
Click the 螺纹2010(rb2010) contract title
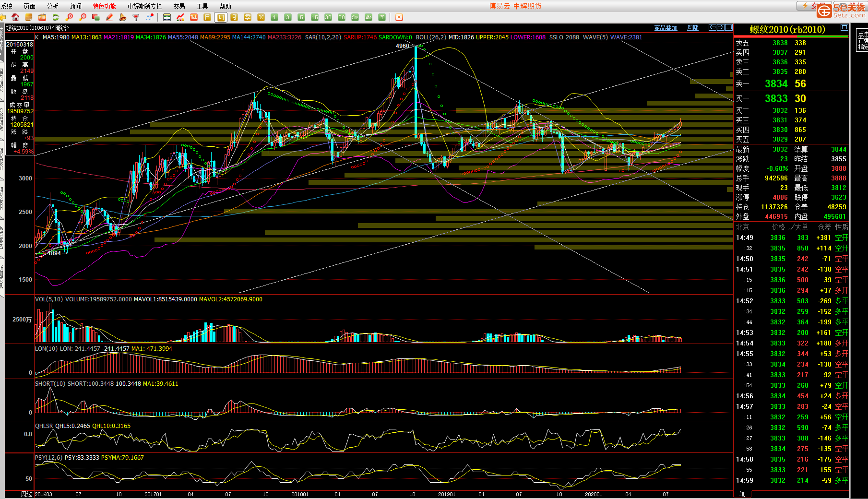pos(788,29)
